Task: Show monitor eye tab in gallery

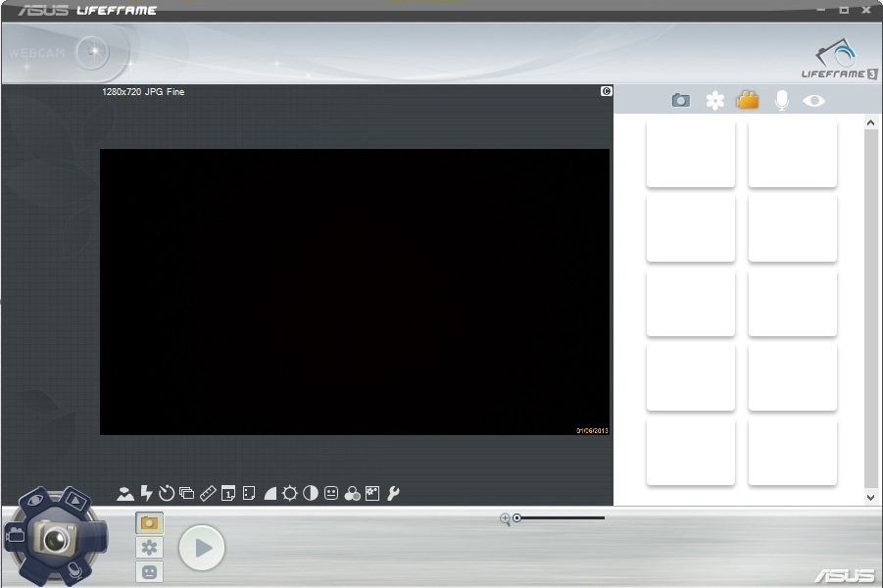Action: (x=813, y=101)
